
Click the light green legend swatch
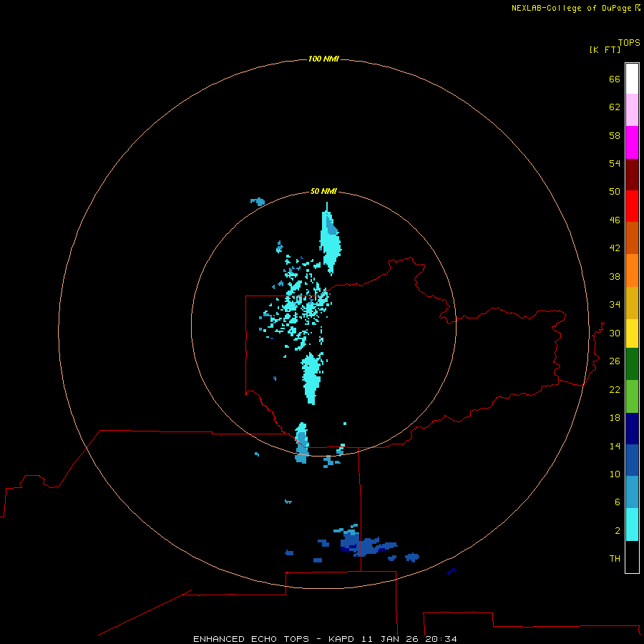click(x=632, y=396)
